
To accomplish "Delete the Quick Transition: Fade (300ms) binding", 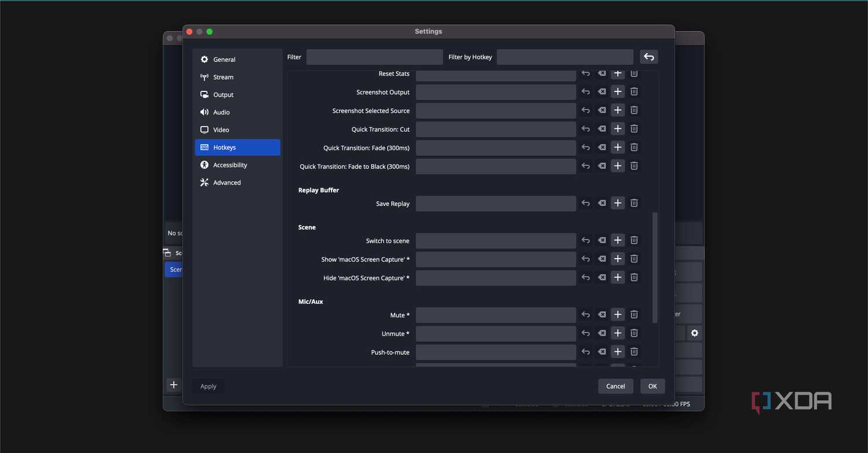I will 634,148.
